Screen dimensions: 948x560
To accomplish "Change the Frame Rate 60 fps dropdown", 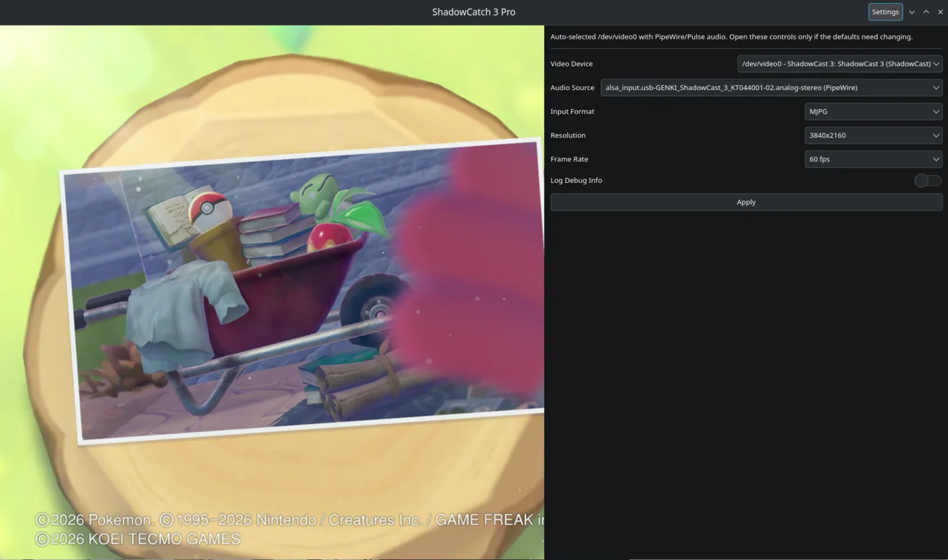I will [x=874, y=159].
